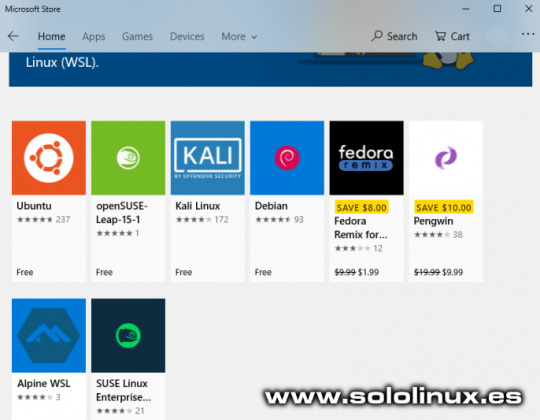Minimize the Microsoft Store window

(466, 9)
